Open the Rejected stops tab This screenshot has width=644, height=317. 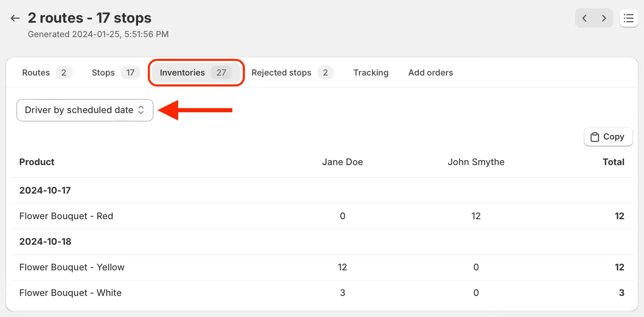point(292,73)
